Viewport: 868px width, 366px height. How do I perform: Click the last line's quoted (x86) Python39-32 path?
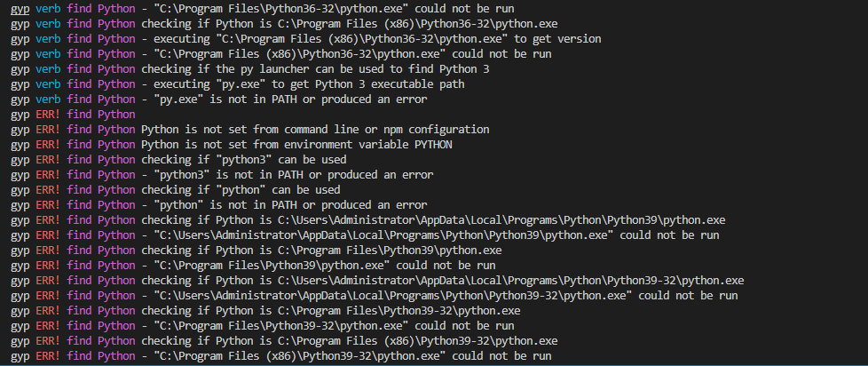click(x=301, y=355)
